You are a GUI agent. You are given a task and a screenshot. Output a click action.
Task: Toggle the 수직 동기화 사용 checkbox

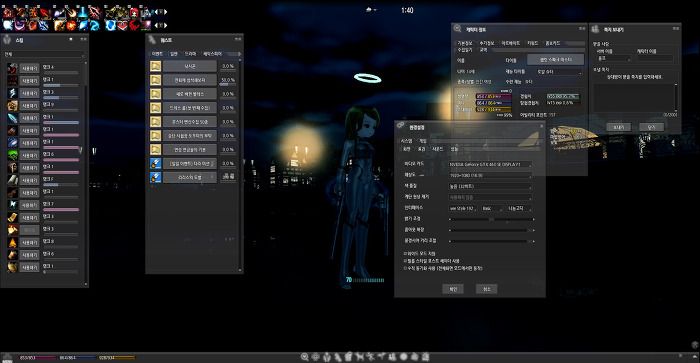click(x=405, y=268)
